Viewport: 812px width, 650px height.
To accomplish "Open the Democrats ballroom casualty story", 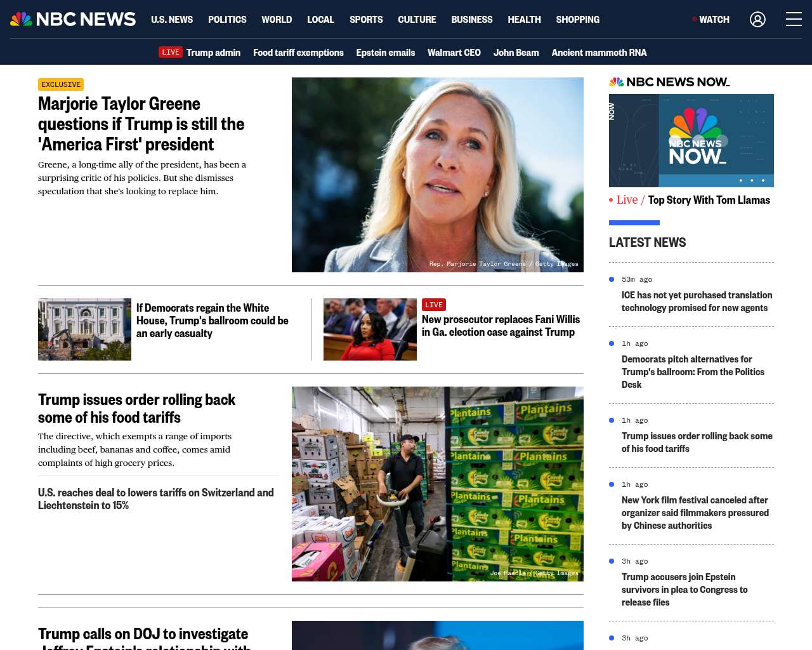I will [213, 321].
